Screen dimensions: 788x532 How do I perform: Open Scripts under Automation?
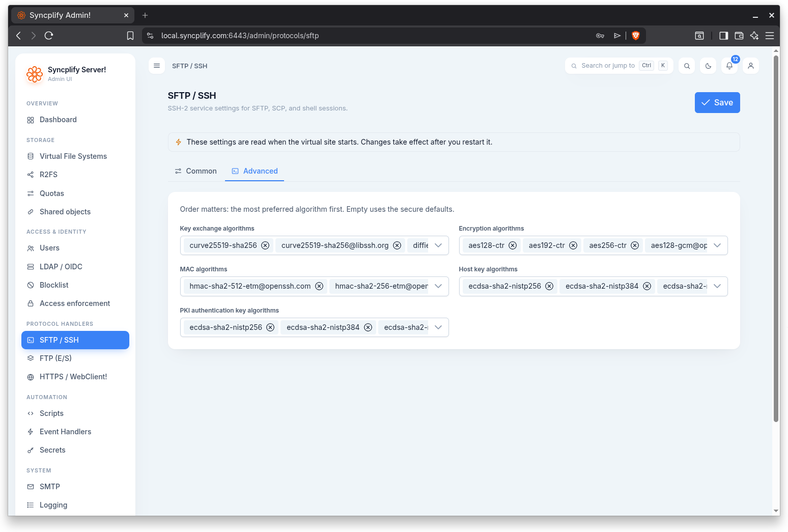tap(75, 413)
